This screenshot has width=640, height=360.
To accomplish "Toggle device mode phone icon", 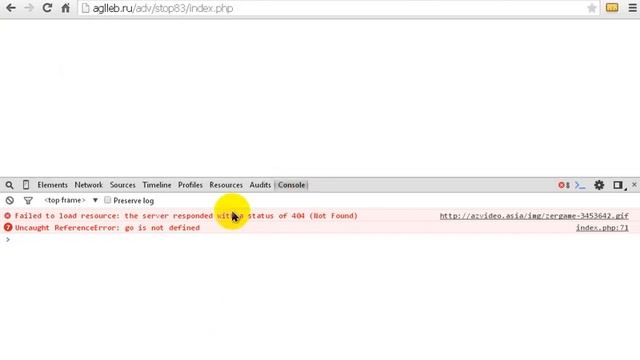I will [26, 185].
